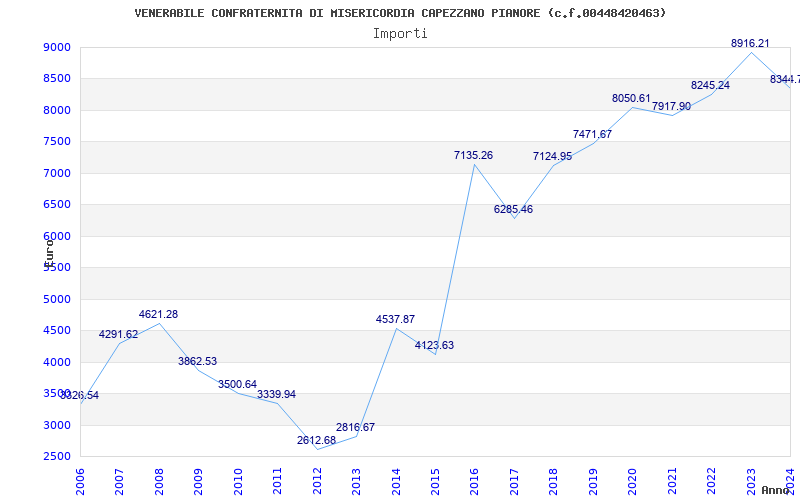The height and width of the screenshot is (500, 800).
Task: Click y-axis value 7000
Action: pos(57,173)
